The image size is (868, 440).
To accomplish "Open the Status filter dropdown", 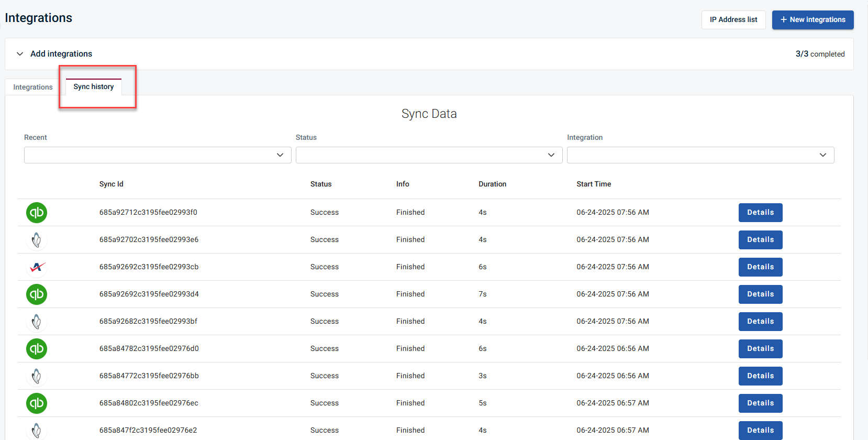I will point(429,155).
